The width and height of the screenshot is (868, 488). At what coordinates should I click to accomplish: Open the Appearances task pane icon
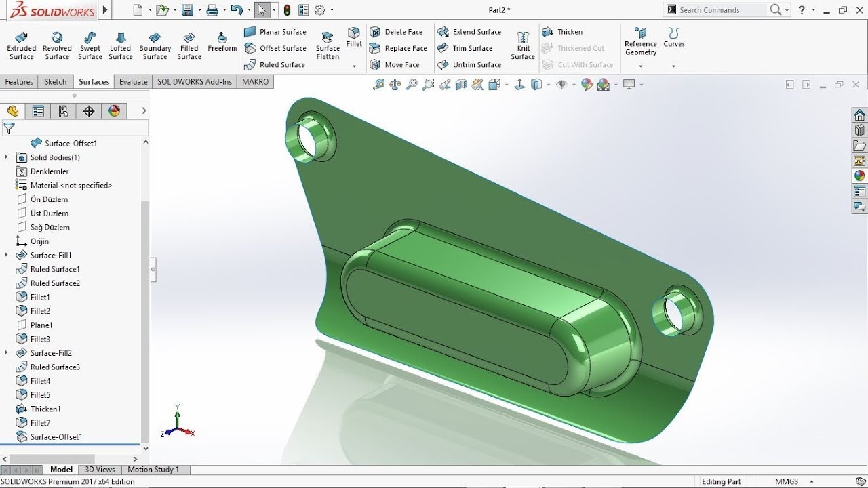pyautogui.click(x=859, y=176)
